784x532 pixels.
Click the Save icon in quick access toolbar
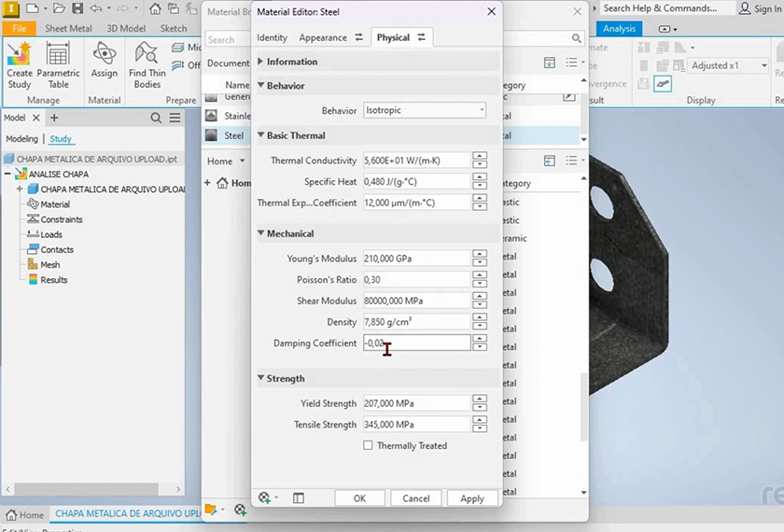click(x=77, y=8)
